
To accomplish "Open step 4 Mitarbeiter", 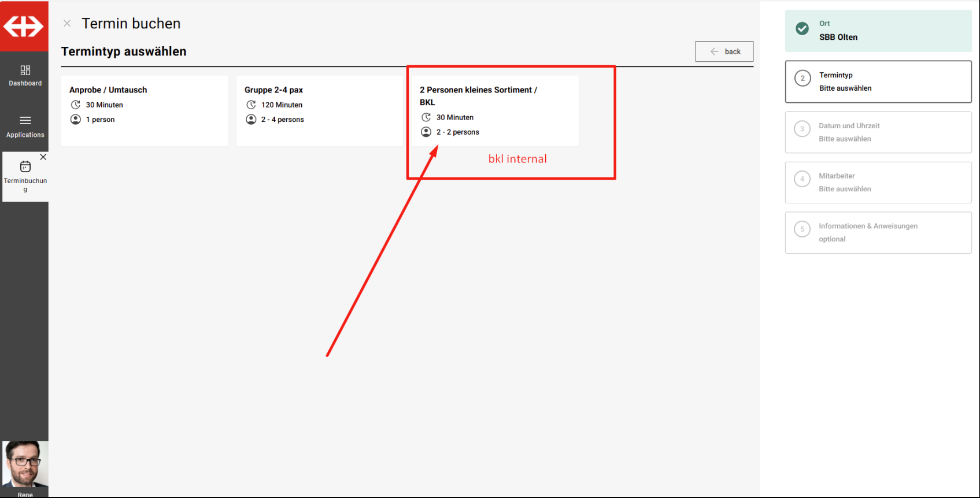I will coord(878,183).
